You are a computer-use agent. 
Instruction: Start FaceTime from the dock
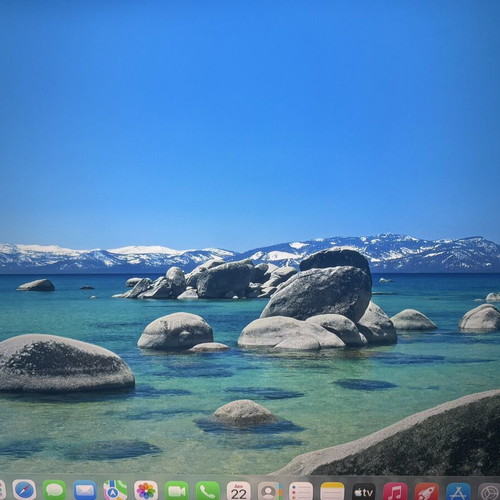click(x=177, y=490)
